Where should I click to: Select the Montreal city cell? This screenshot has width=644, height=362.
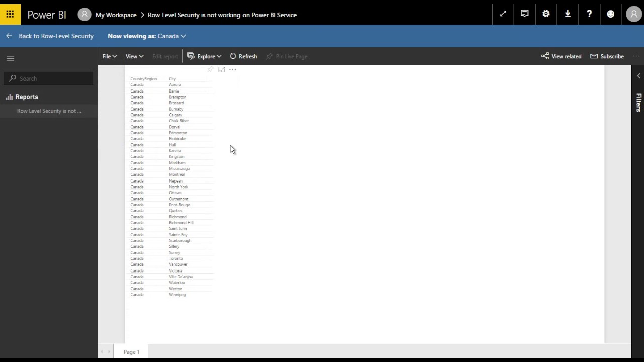177,175
